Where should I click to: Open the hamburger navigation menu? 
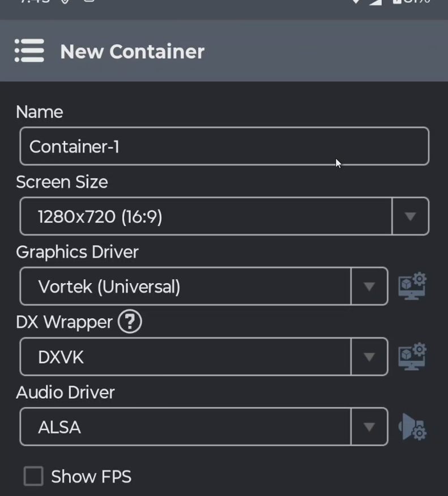(x=29, y=51)
